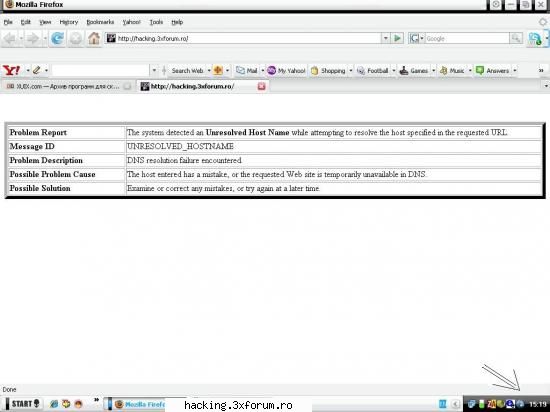
Task: Open Yahoo Games toolbar icon
Action: [414, 70]
